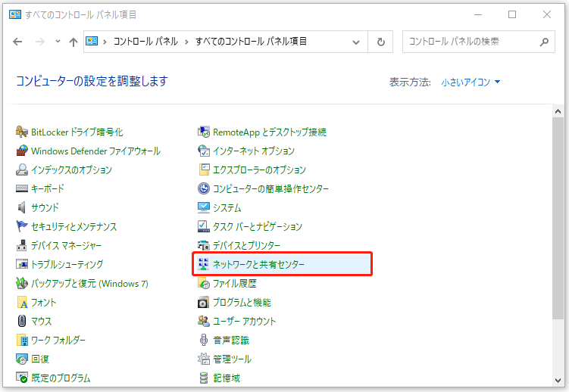Open サウンド link
Screen dimensions: 569x392
(x=45, y=208)
